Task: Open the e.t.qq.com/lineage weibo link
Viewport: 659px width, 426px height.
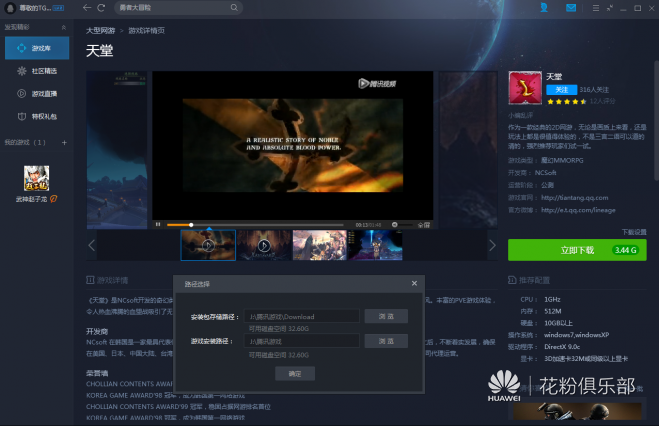Action: click(578, 210)
